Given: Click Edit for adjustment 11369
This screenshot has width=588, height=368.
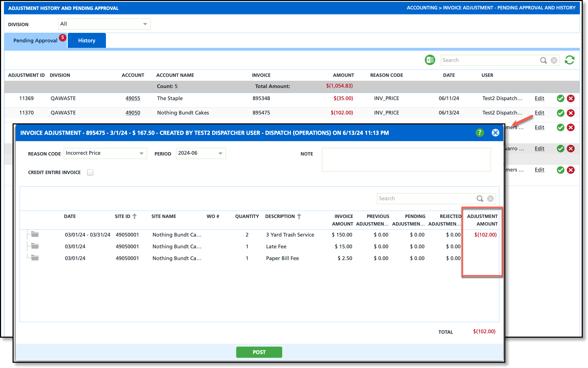Looking at the screenshot, I should [x=539, y=99].
